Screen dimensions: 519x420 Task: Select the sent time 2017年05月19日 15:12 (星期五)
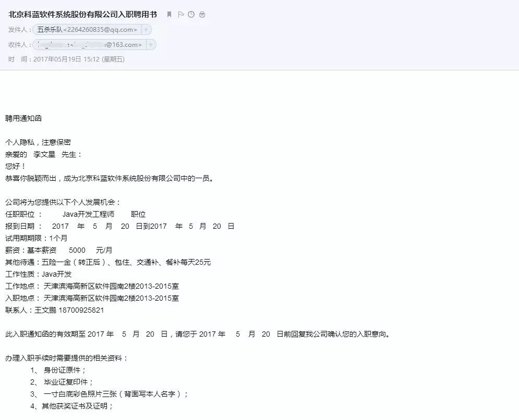[x=79, y=59]
